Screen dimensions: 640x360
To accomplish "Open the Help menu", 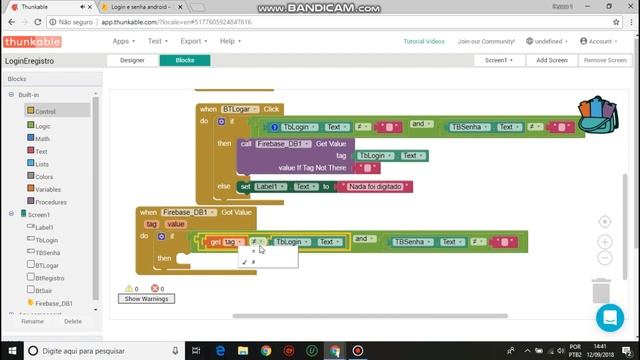I will coord(230,41).
